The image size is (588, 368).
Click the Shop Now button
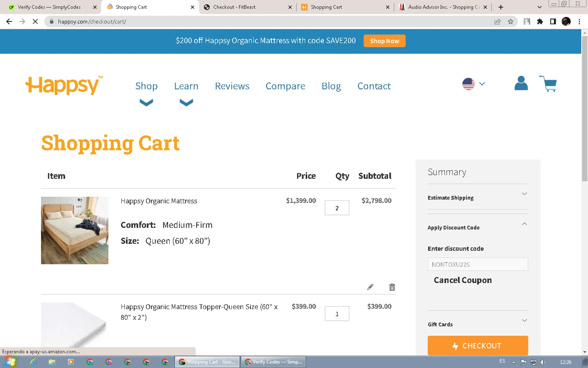coord(385,41)
